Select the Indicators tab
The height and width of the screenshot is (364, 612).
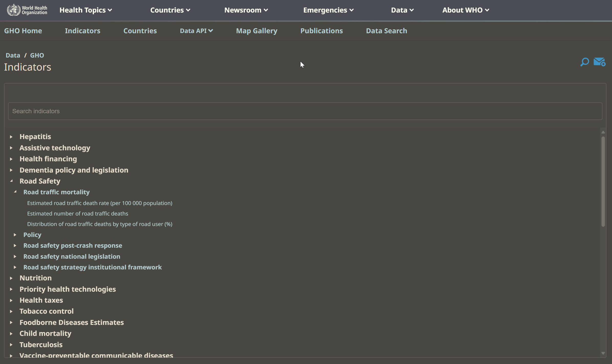coord(82,31)
